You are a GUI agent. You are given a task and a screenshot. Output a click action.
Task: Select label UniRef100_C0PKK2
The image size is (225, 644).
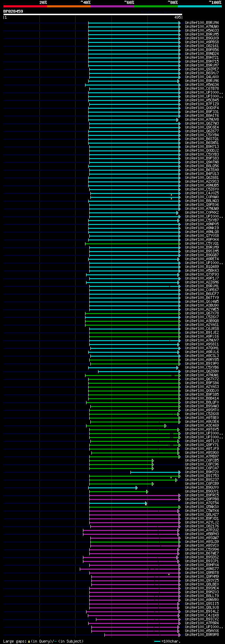pyautogui.click(x=202, y=213)
